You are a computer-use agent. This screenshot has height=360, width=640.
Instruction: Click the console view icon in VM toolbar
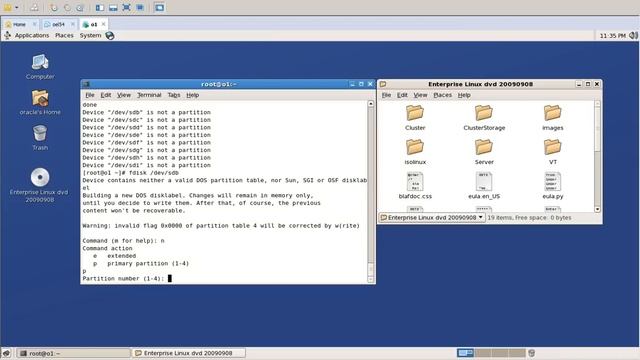click(160, 7)
